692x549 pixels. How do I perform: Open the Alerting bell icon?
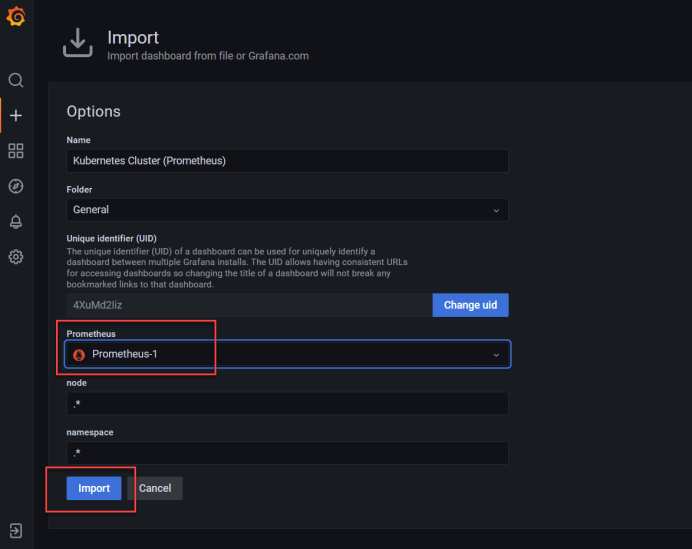(16, 221)
